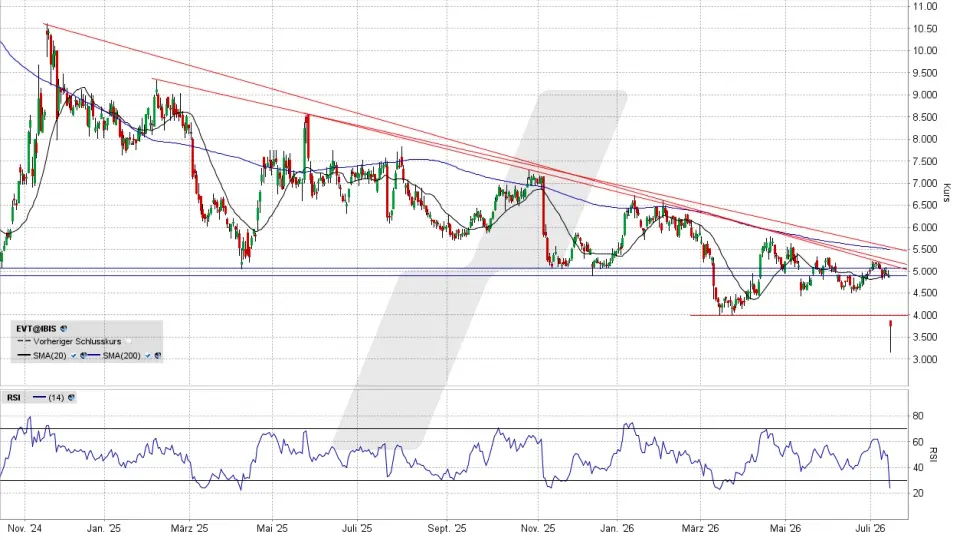Click the Kurs axis title
The width and height of the screenshot is (960, 540).
point(947,192)
